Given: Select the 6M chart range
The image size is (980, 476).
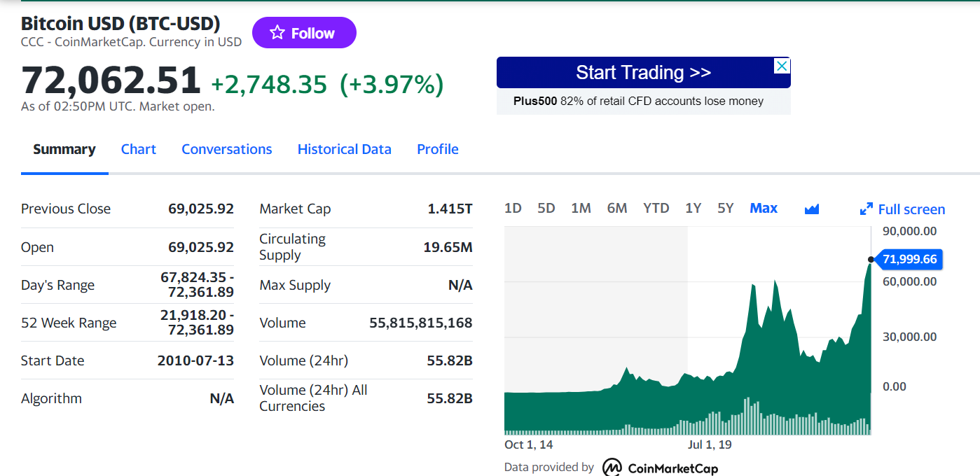Looking at the screenshot, I should 617,208.
